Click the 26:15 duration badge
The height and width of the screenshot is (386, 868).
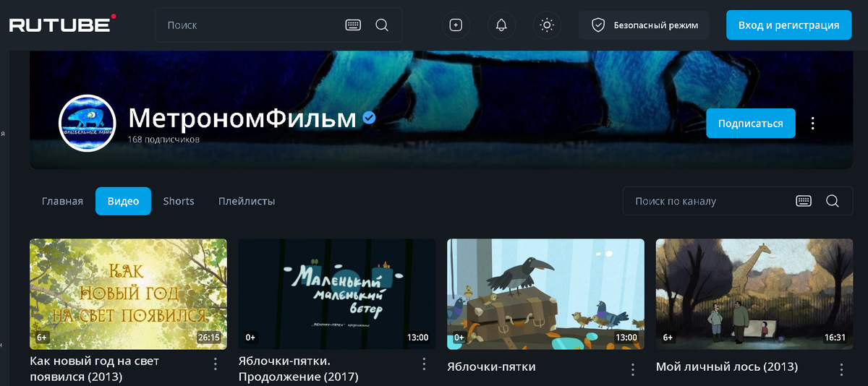pos(208,337)
